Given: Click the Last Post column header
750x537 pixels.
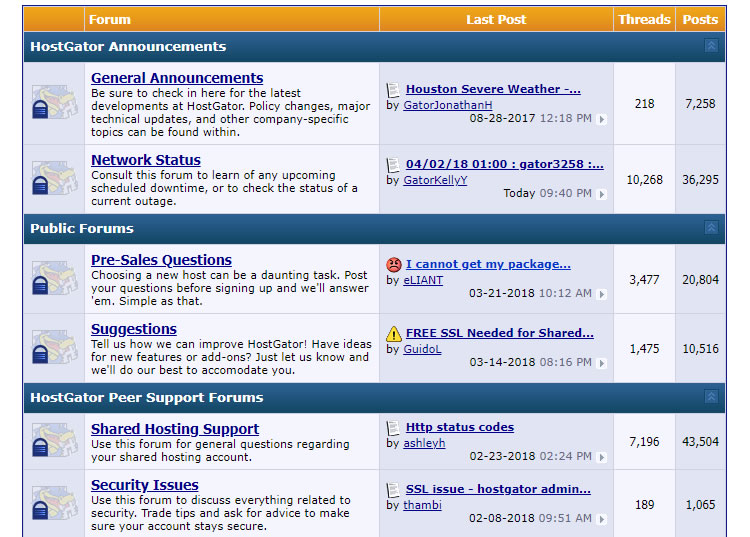Looking at the screenshot, I should (x=496, y=20).
